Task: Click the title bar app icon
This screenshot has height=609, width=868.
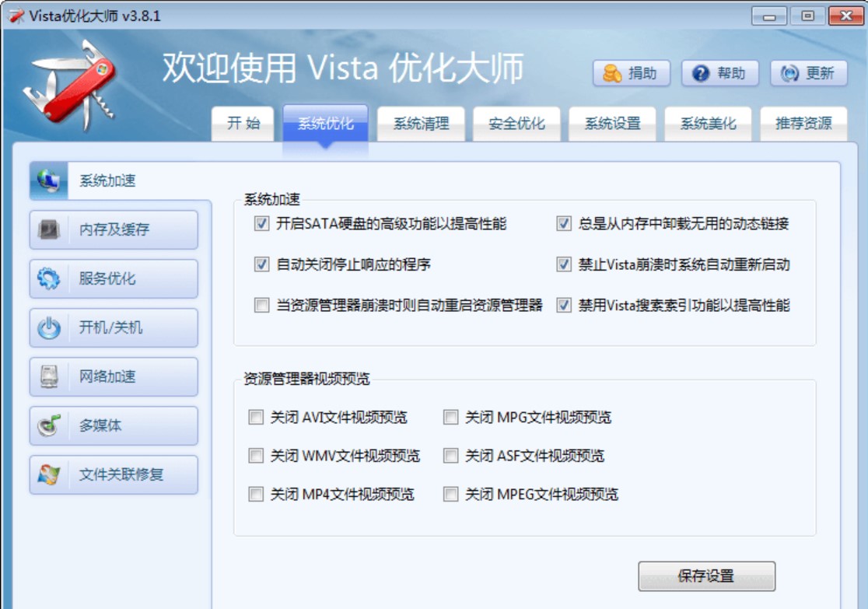Action: pyautogui.click(x=16, y=16)
